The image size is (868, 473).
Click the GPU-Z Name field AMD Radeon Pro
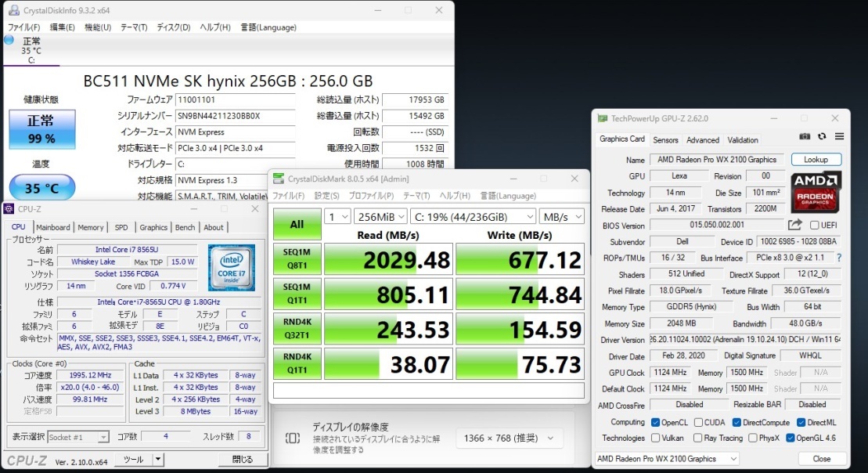coord(717,160)
